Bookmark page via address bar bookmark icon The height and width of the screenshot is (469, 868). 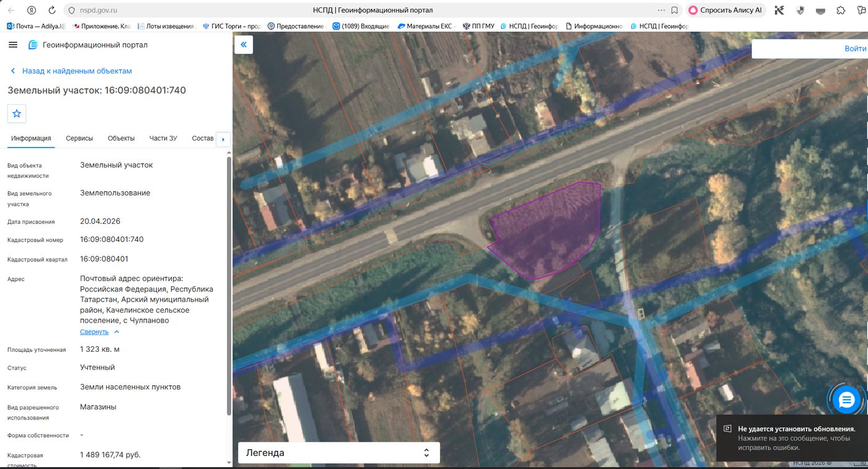tap(675, 11)
